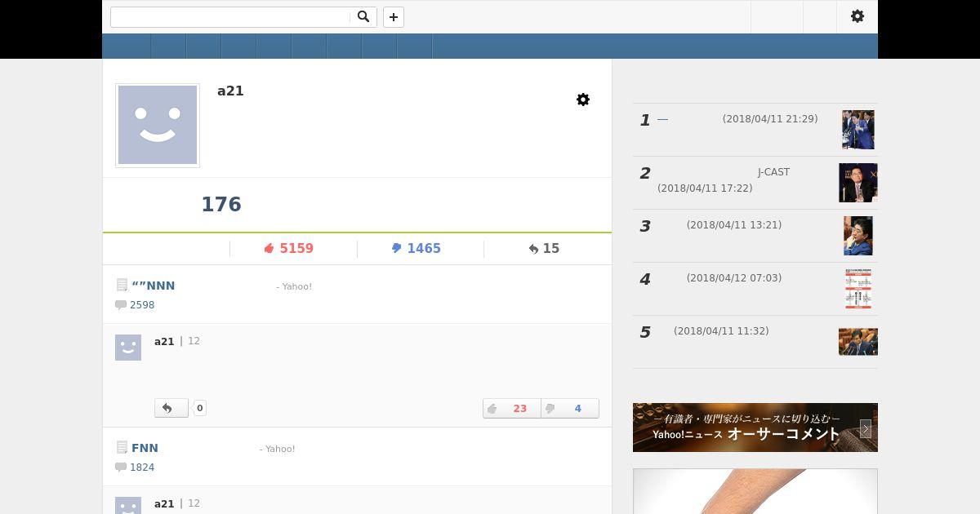Viewport: 980px width, 514px height.
Task: Upvote first comment showing 23
Action: tap(512, 408)
